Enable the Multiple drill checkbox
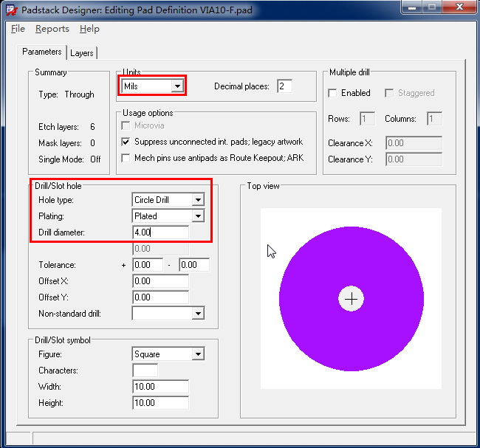The height and width of the screenshot is (448, 480). 332,93
